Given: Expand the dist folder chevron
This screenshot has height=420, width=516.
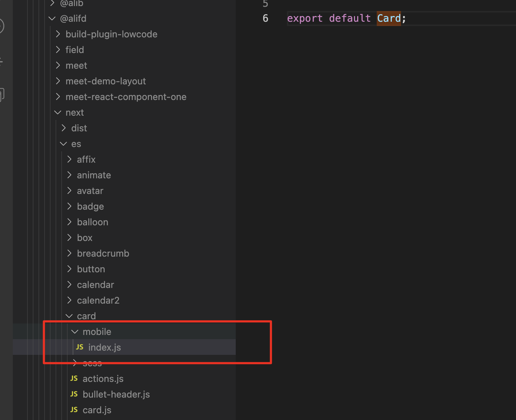Looking at the screenshot, I should [x=63, y=128].
